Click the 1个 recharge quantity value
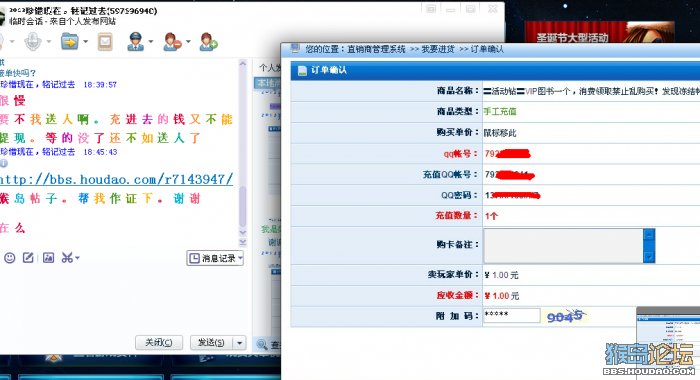Screen dimensions: 700x380 [491, 216]
